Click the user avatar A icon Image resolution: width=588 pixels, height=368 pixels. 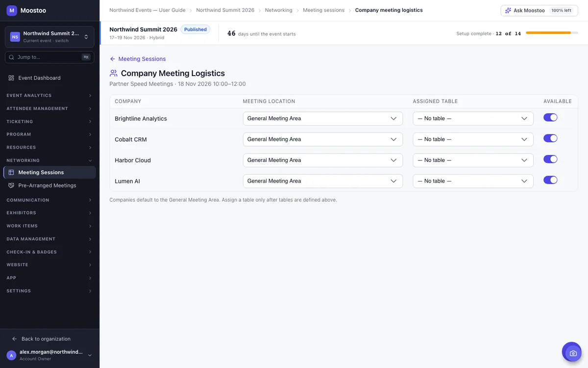tap(11, 355)
